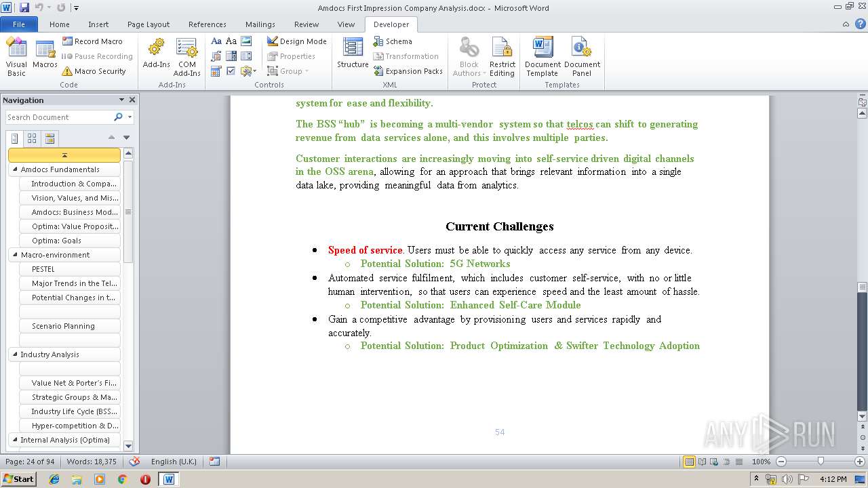Open COM Add-Ins

point(186,57)
